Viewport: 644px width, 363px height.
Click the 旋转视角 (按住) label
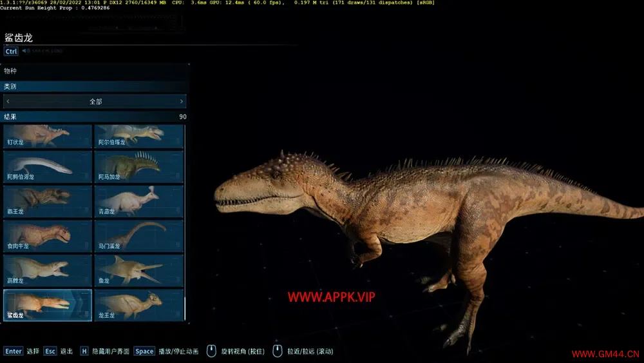pos(243,351)
